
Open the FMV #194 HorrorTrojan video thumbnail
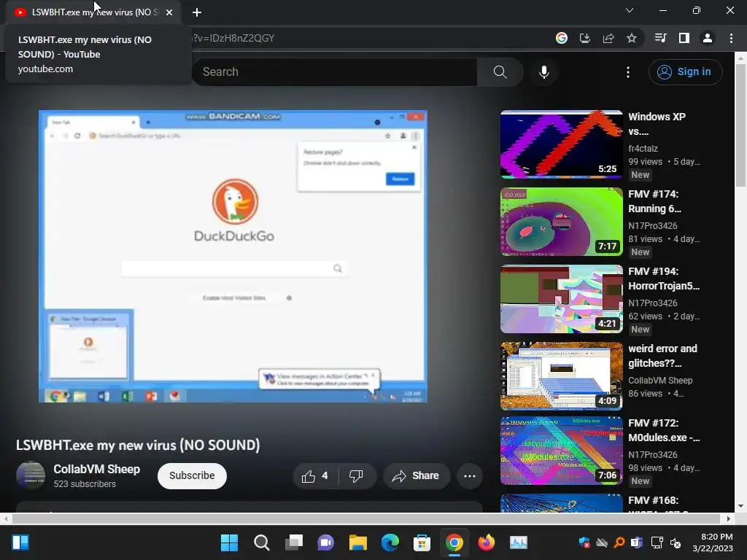(561, 298)
